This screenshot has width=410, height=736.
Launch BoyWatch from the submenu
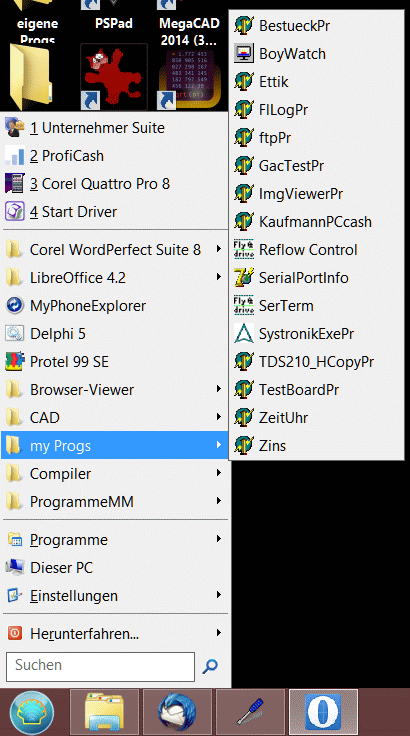(317, 54)
